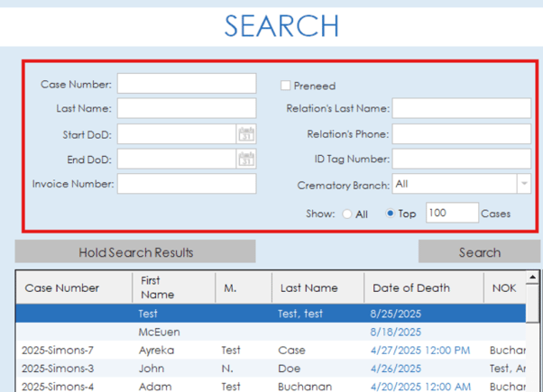Image resolution: width=543 pixels, height=392 pixels.
Task: Sort by the Case Number column header
Action: pos(62,288)
